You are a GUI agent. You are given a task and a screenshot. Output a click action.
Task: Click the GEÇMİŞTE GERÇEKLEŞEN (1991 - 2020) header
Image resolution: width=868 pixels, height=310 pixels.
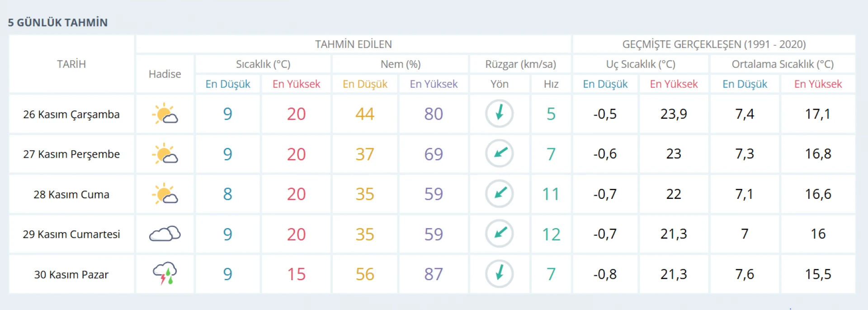(714, 44)
